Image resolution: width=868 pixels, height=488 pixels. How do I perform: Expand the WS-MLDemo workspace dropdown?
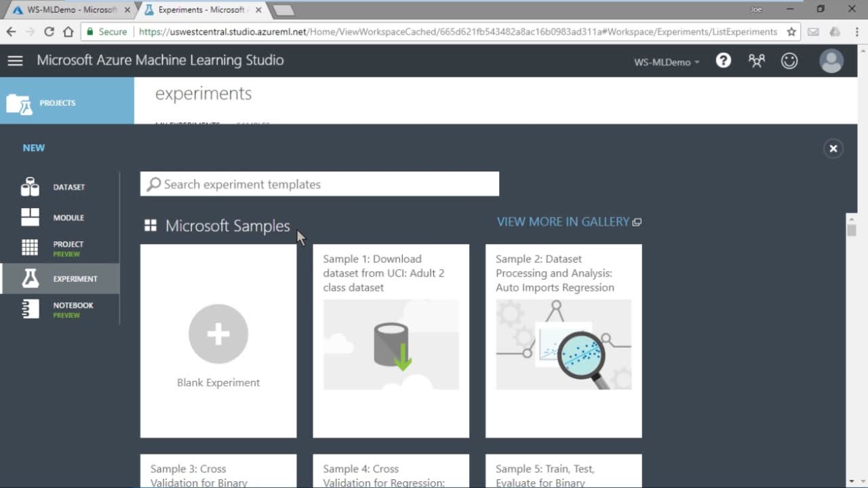pos(666,62)
